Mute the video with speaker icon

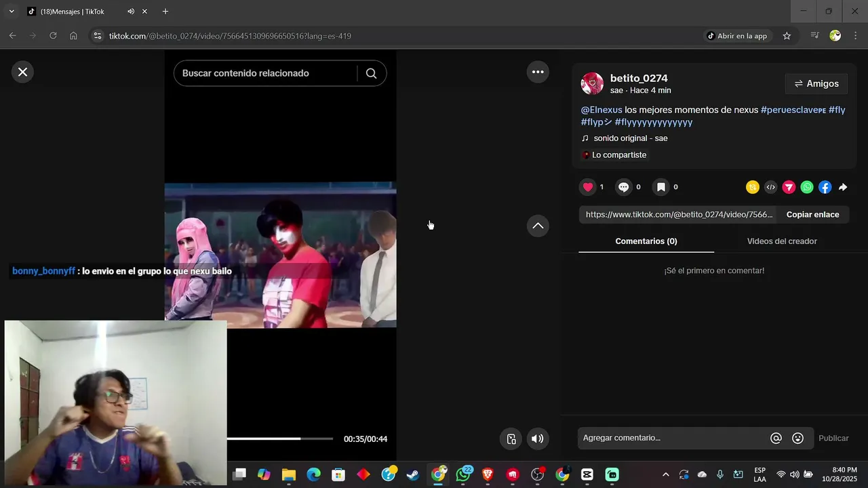pos(537,439)
